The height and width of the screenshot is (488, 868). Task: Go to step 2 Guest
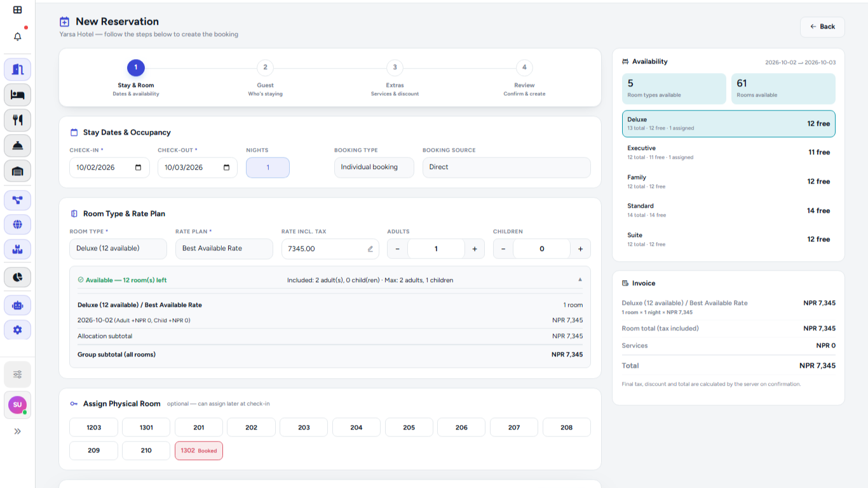click(x=265, y=78)
